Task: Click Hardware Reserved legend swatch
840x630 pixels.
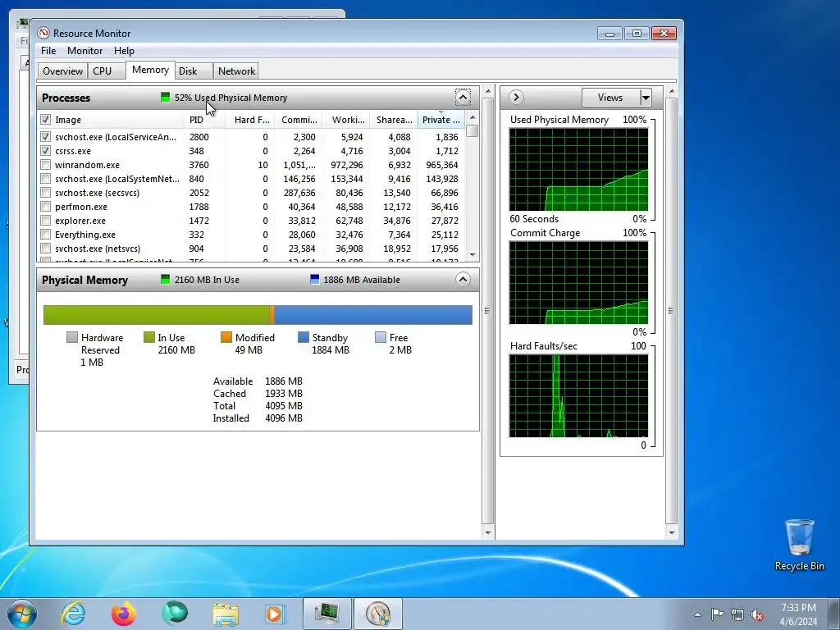Action: (x=72, y=337)
